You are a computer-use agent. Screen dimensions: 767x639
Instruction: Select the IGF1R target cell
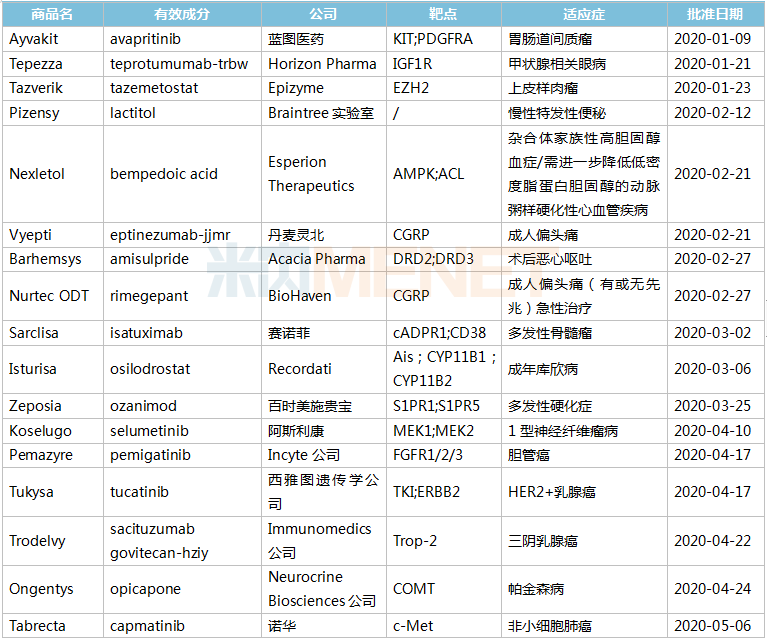443,64
